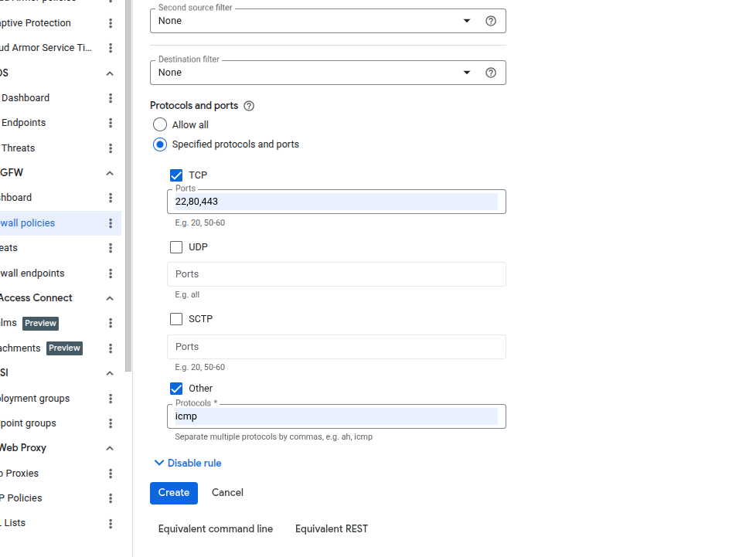
Task: Open three-dot menu next to Web Proxies
Action: [111, 473]
